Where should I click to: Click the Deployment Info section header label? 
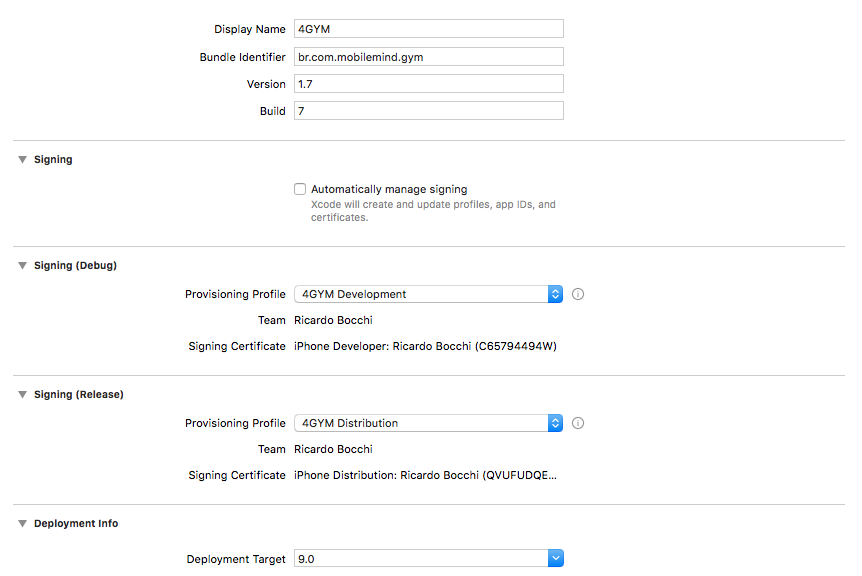(76, 523)
